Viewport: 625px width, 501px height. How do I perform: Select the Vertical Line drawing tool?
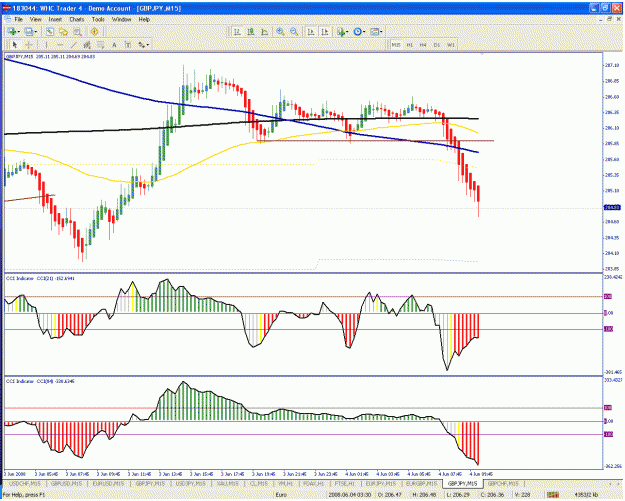point(46,45)
